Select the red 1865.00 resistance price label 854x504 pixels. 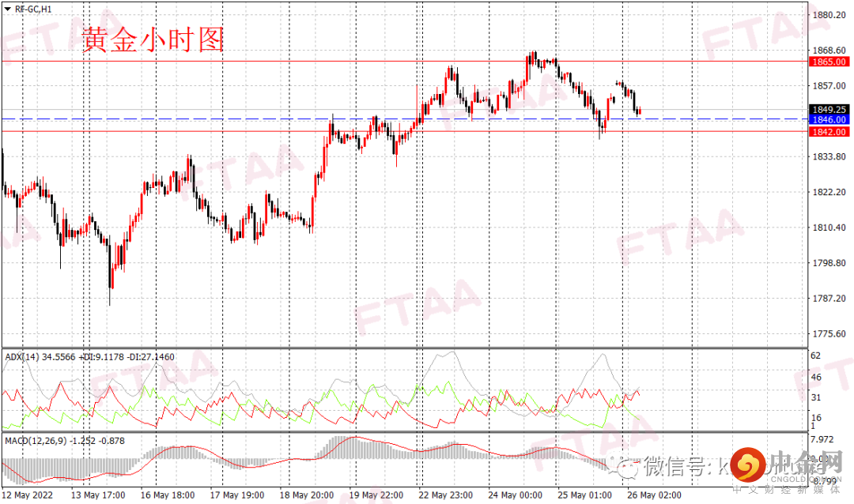point(829,62)
